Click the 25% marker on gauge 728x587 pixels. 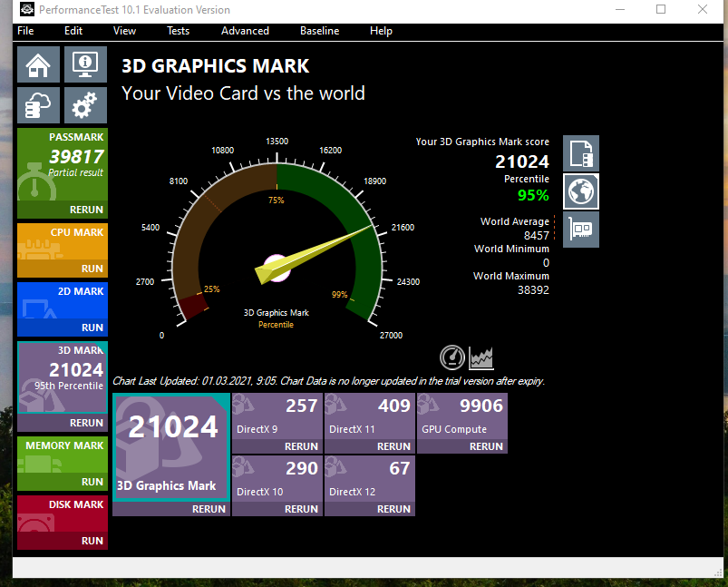(x=212, y=289)
